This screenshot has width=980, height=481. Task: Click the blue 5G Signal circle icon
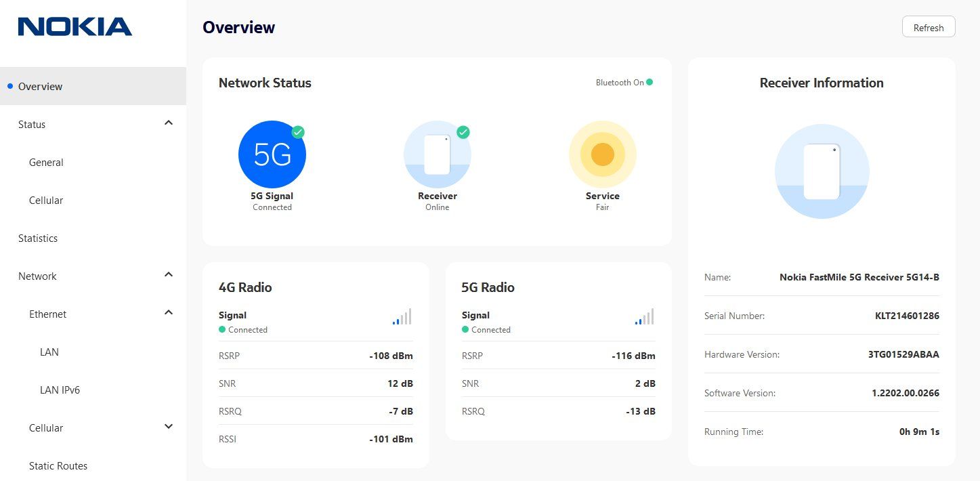coord(272,154)
